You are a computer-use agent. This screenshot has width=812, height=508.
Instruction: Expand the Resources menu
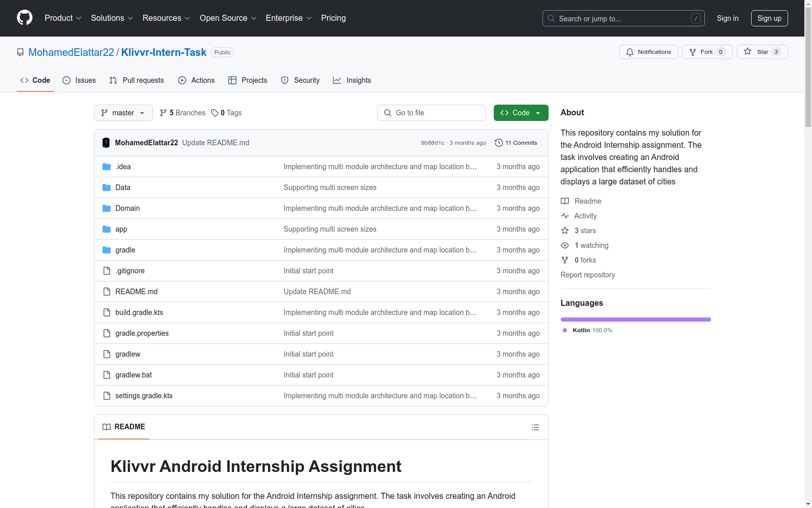coord(166,18)
